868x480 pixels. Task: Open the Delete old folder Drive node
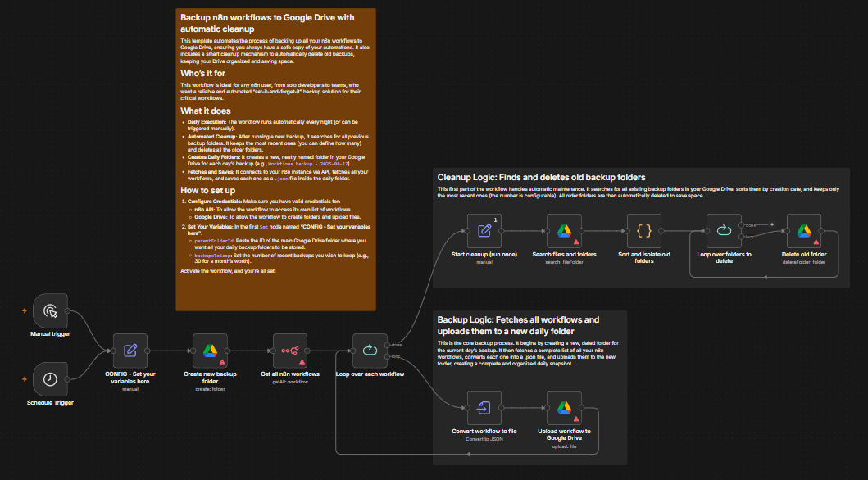(x=804, y=231)
